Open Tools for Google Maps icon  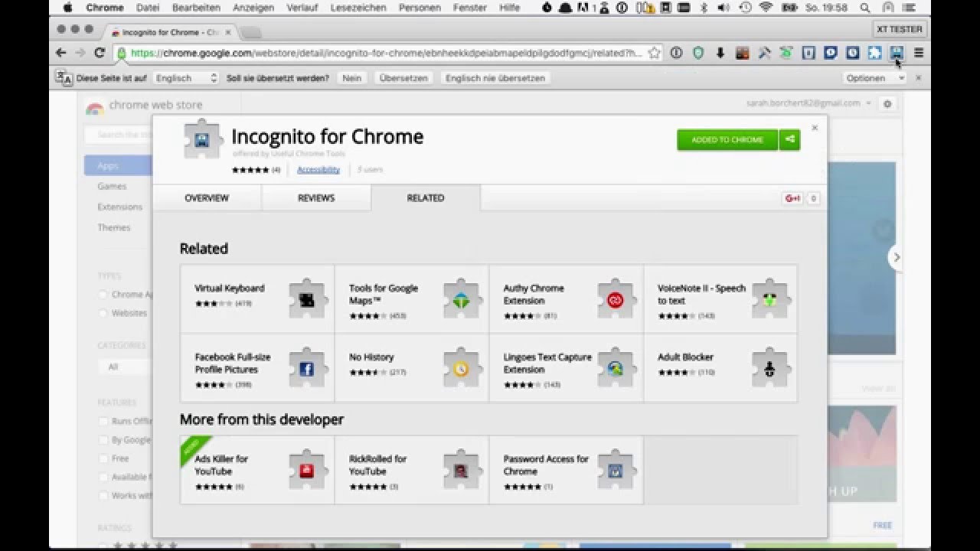point(461,298)
